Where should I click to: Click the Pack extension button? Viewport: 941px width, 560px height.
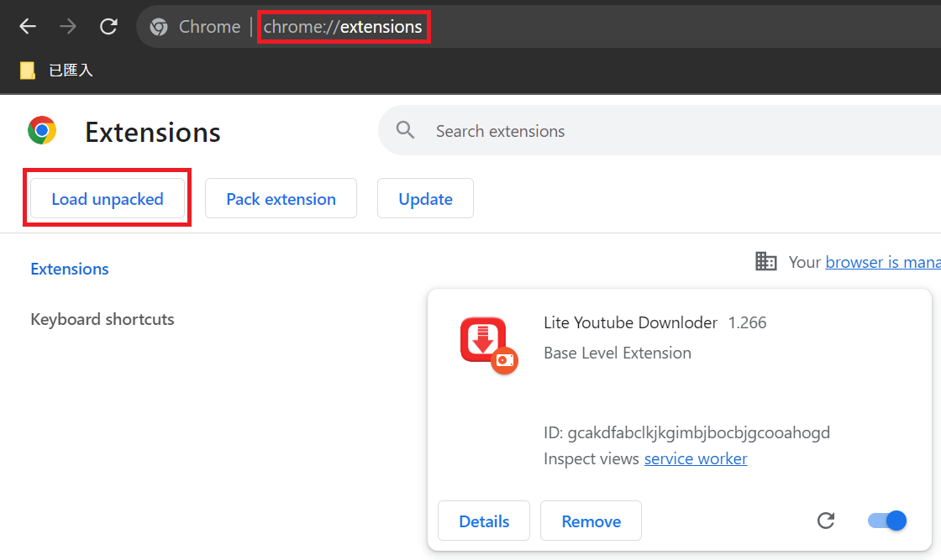(x=281, y=198)
